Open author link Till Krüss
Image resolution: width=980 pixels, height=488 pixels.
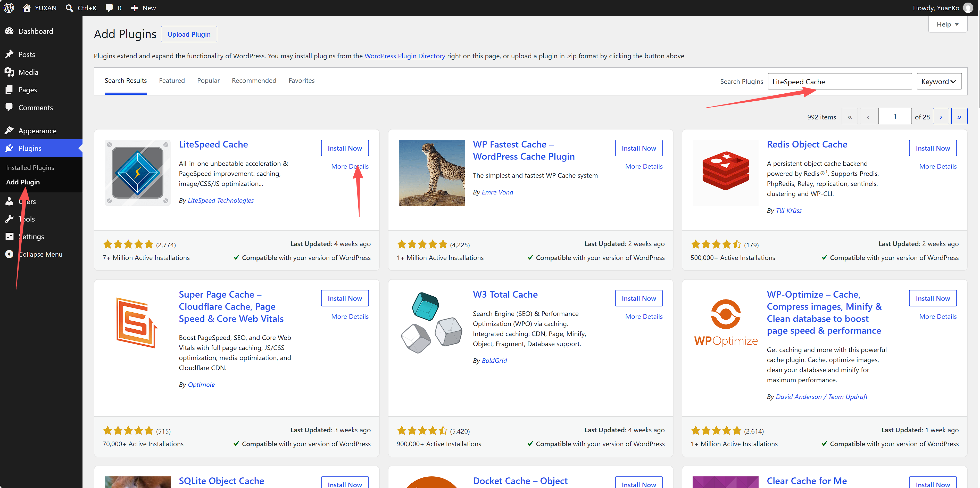pos(789,210)
